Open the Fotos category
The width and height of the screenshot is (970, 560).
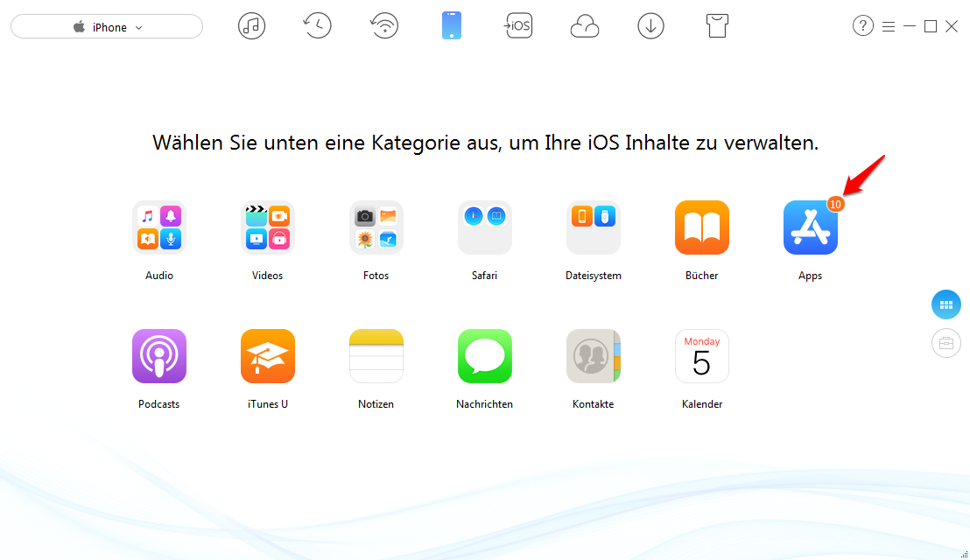click(376, 227)
